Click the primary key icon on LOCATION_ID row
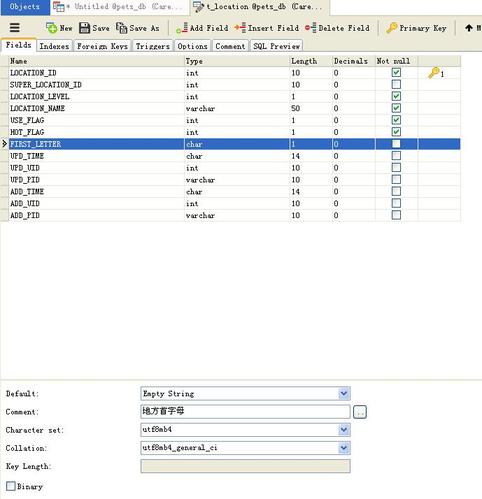The width and height of the screenshot is (482, 499). [x=434, y=72]
